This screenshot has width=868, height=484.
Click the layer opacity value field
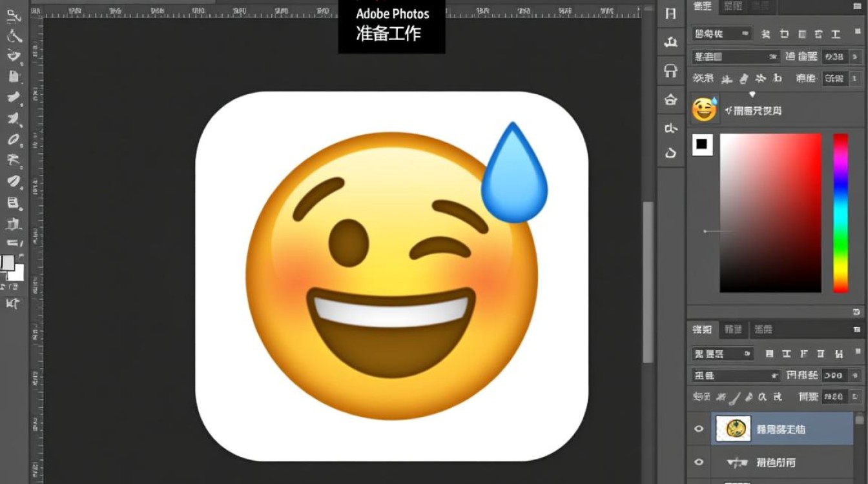click(x=834, y=375)
